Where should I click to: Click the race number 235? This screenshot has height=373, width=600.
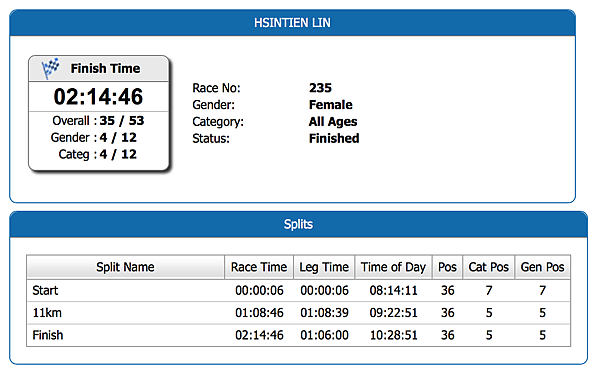320,88
